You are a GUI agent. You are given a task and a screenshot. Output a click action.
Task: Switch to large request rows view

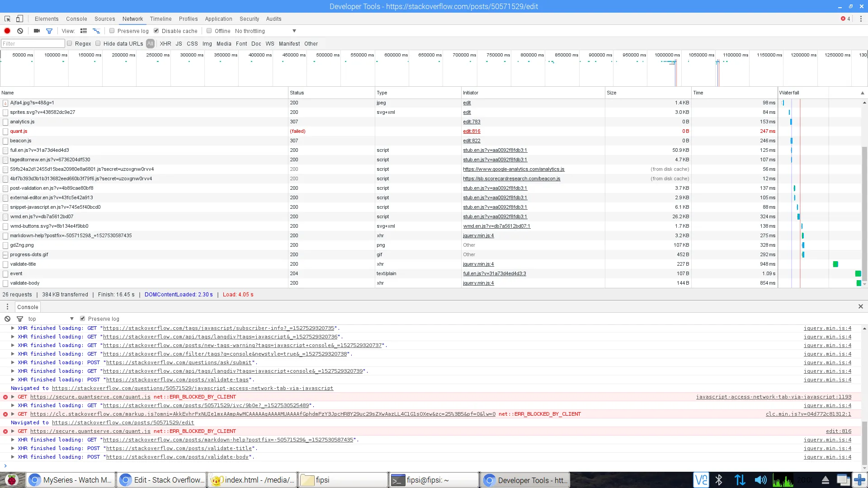[84, 31]
